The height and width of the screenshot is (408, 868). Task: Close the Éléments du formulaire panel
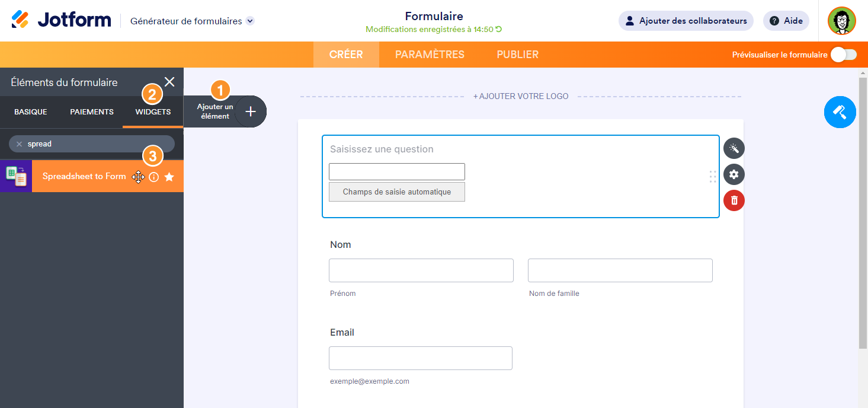169,82
